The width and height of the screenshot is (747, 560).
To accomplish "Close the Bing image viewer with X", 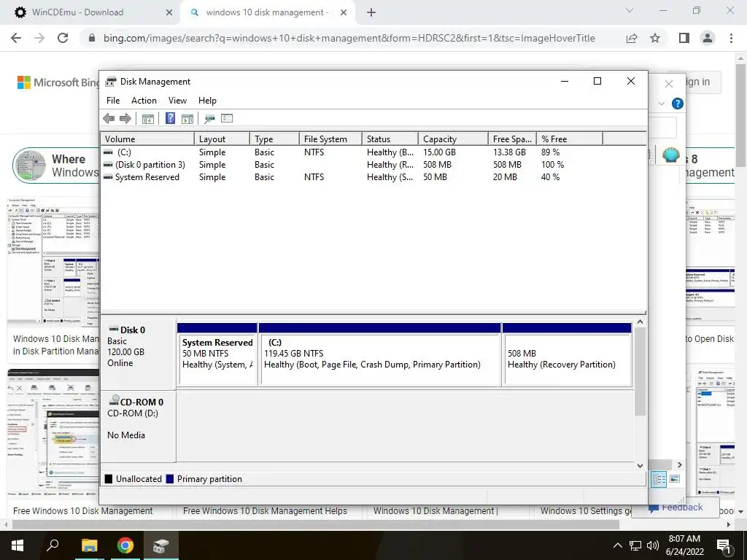I will (x=669, y=84).
